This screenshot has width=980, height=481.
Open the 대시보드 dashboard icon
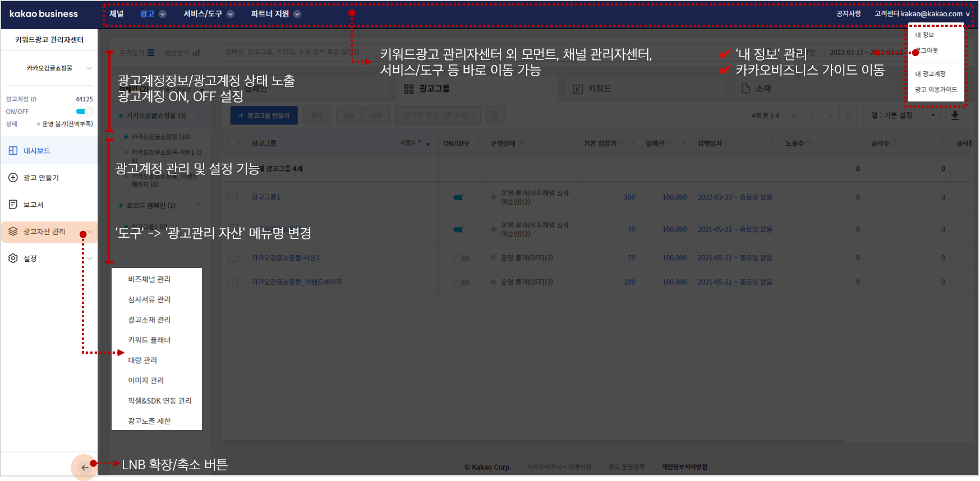click(x=13, y=151)
